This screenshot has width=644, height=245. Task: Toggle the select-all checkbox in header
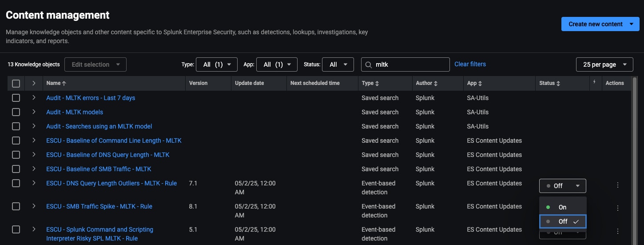16,83
